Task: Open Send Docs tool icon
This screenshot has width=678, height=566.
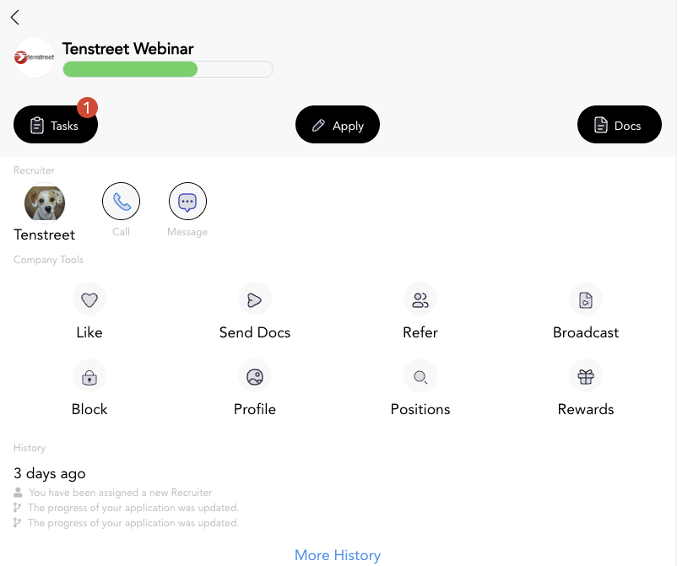Action: click(255, 299)
